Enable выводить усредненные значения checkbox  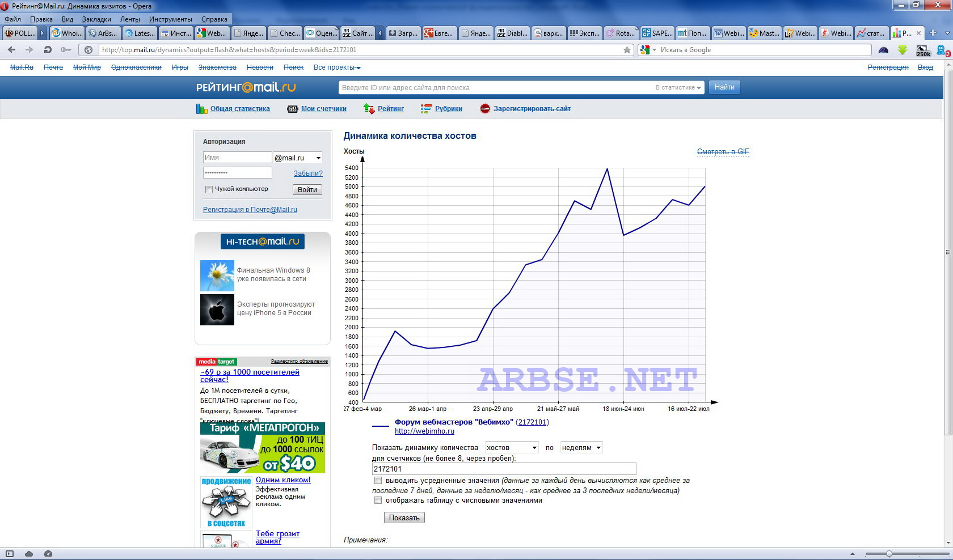tap(378, 481)
